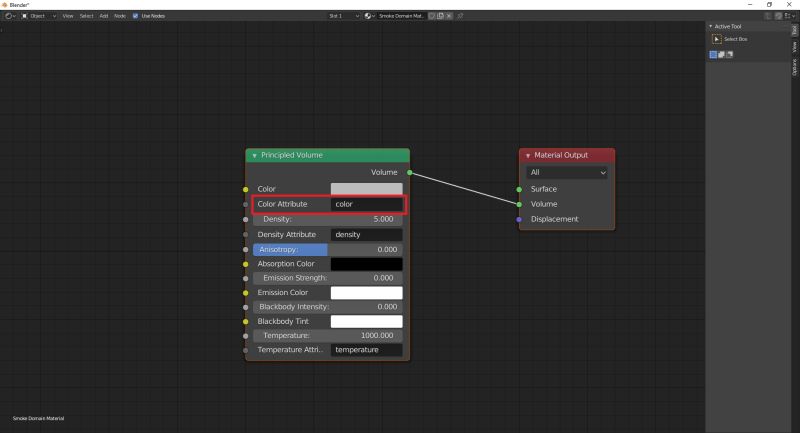Click the Absorption Color input socket

click(x=245, y=264)
